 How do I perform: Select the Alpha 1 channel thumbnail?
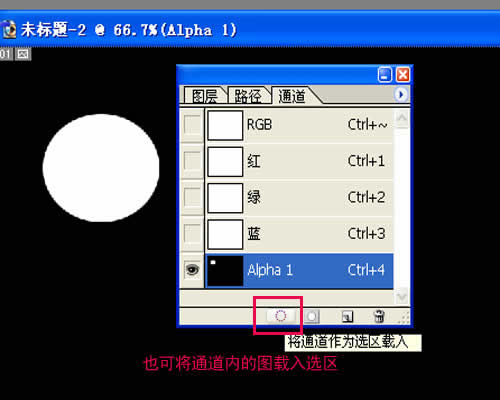tap(225, 271)
